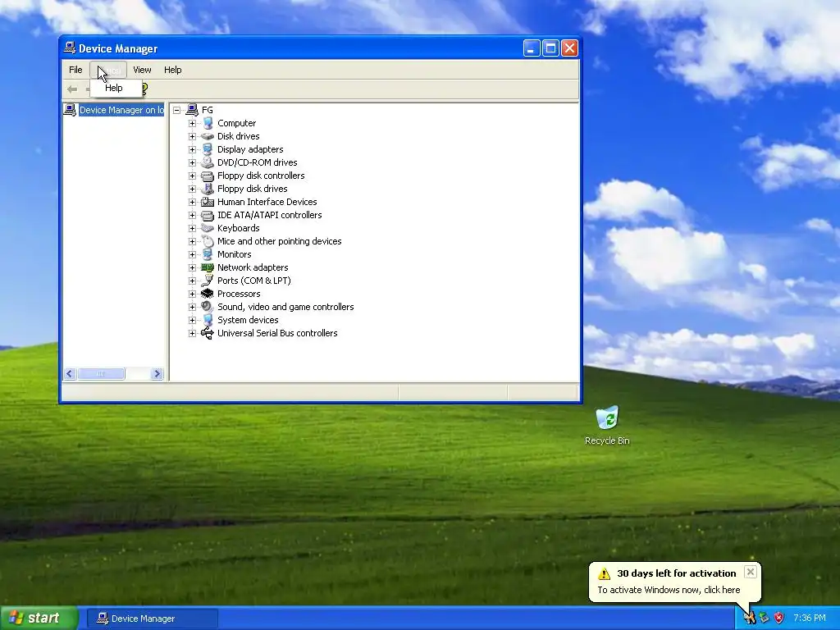Click the Keyboards category icon

tap(208, 228)
